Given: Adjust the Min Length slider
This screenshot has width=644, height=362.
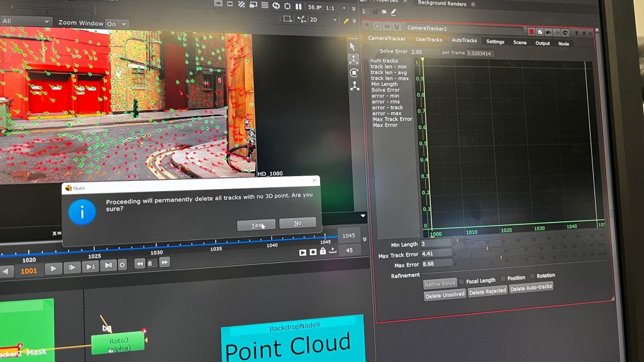Looking at the screenshot, I should coord(530,238).
